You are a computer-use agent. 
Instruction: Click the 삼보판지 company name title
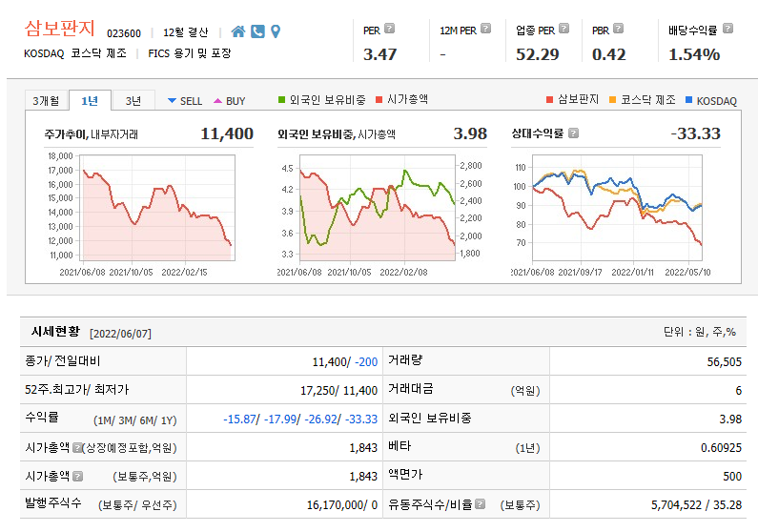(59, 29)
